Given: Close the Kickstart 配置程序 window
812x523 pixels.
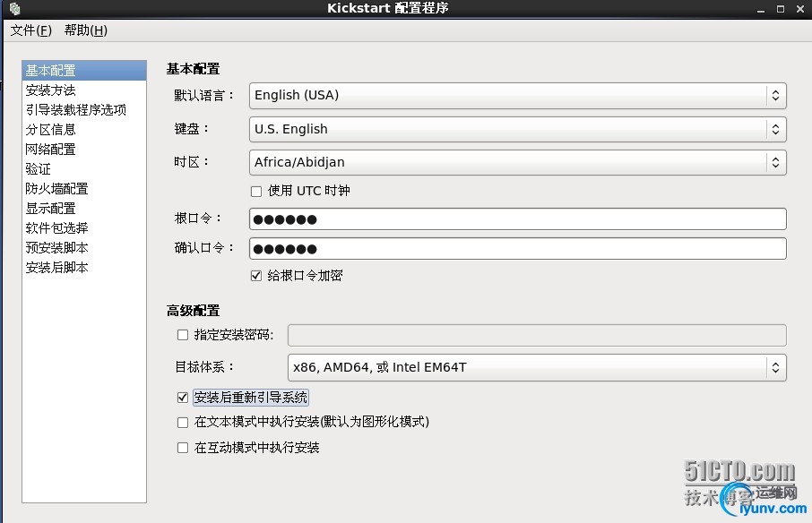Looking at the screenshot, I should click(800, 9).
